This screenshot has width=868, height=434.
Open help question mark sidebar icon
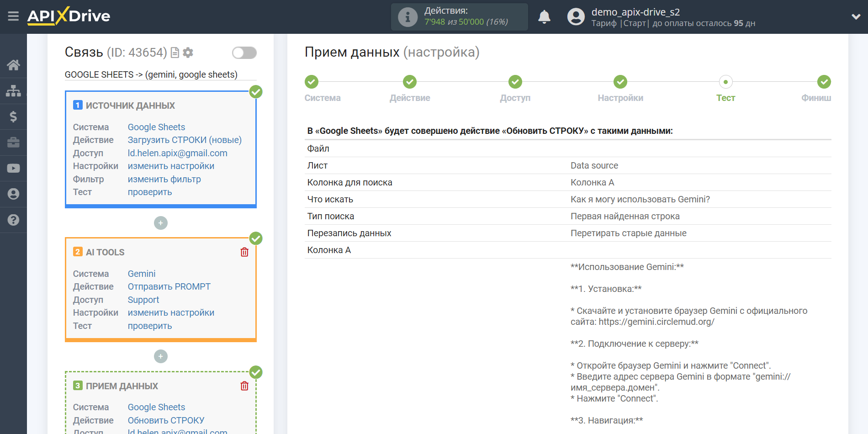click(x=13, y=220)
